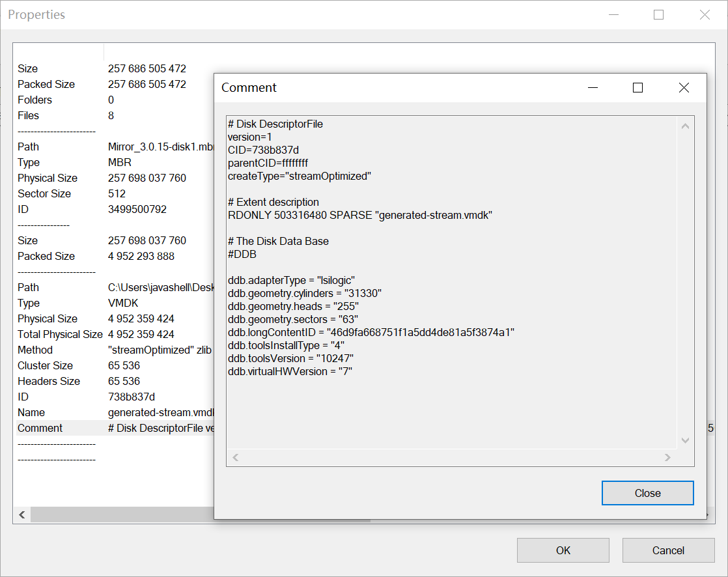Click scroll up arrow in Comment text box
The image size is (728, 577).
pyautogui.click(x=685, y=126)
